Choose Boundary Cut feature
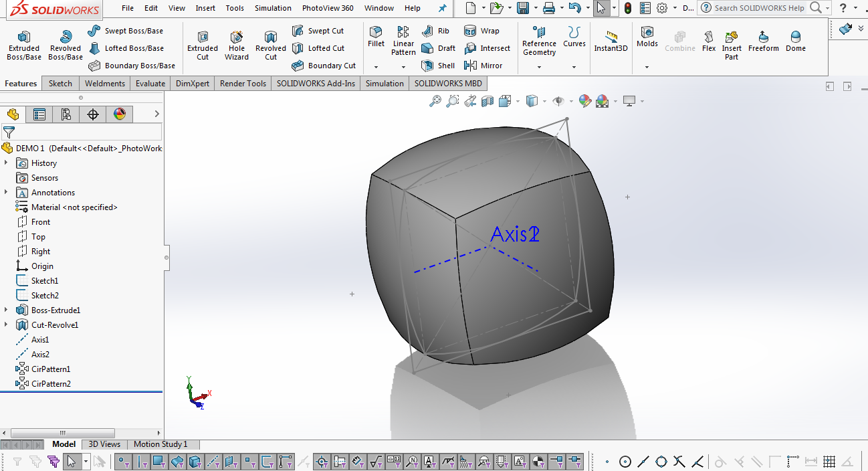Viewport: 868px width, 471px height. pos(324,66)
